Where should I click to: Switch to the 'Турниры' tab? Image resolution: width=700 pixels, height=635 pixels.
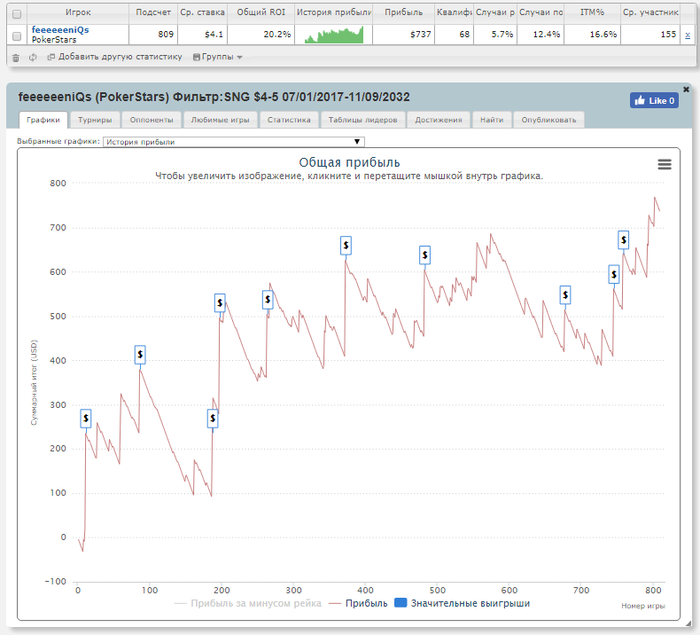point(95,120)
